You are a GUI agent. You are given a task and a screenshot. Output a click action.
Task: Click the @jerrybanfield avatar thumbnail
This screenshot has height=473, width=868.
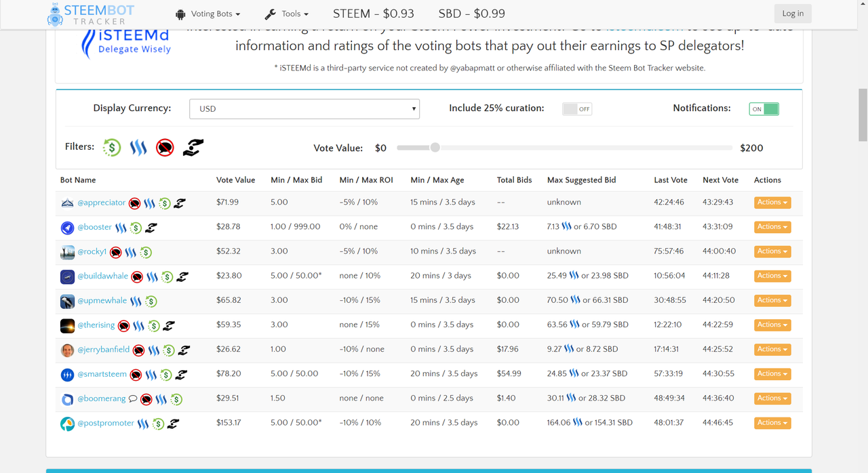pyautogui.click(x=67, y=350)
